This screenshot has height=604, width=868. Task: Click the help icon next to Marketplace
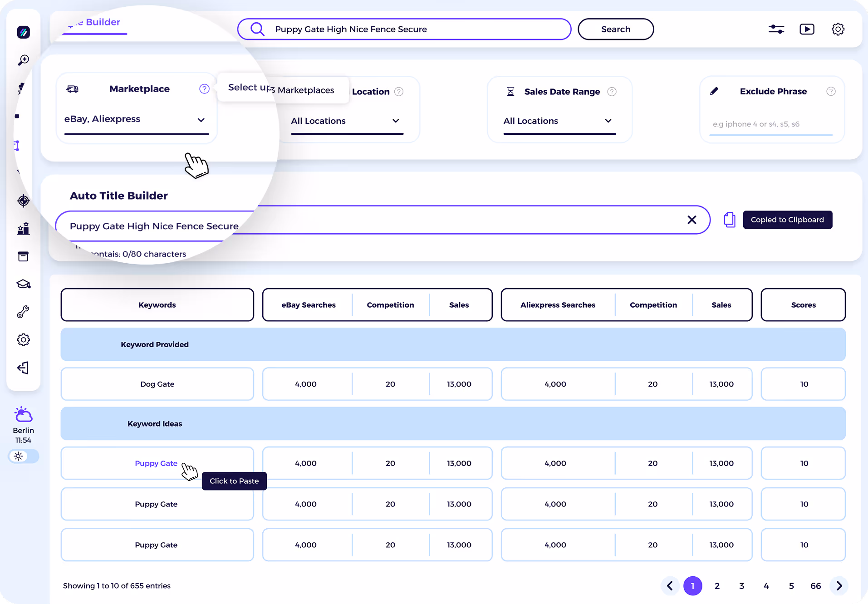click(205, 89)
